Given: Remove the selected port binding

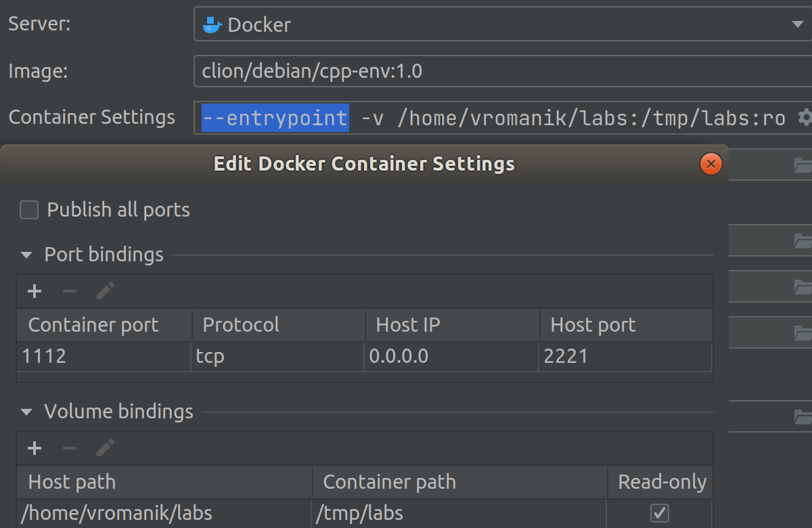Looking at the screenshot, I should pyautogui.click(x=70, y=292).
